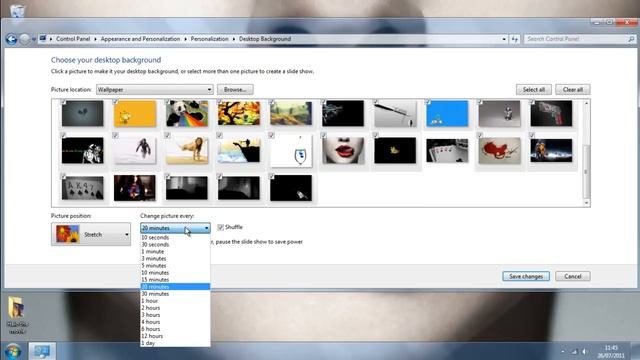
Task: Click the wallpaper list scrollbar thumb
Action: click(x=587, y=171)
